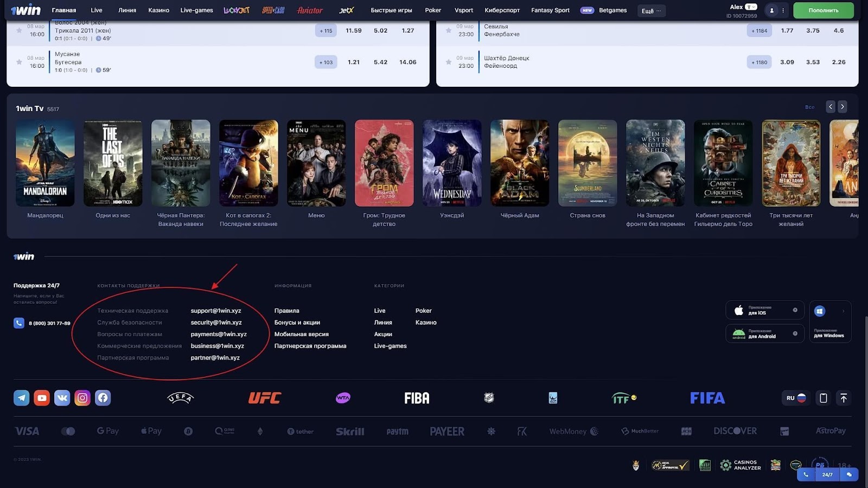Click the UFC partner logo
Screen dimensions: 868x488
pyautogui.click(x=264, y=398)
